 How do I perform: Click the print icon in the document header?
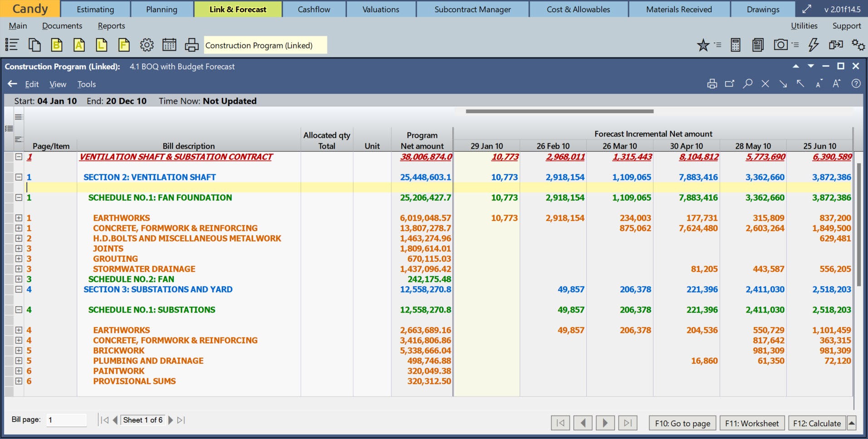pos(712,84)
